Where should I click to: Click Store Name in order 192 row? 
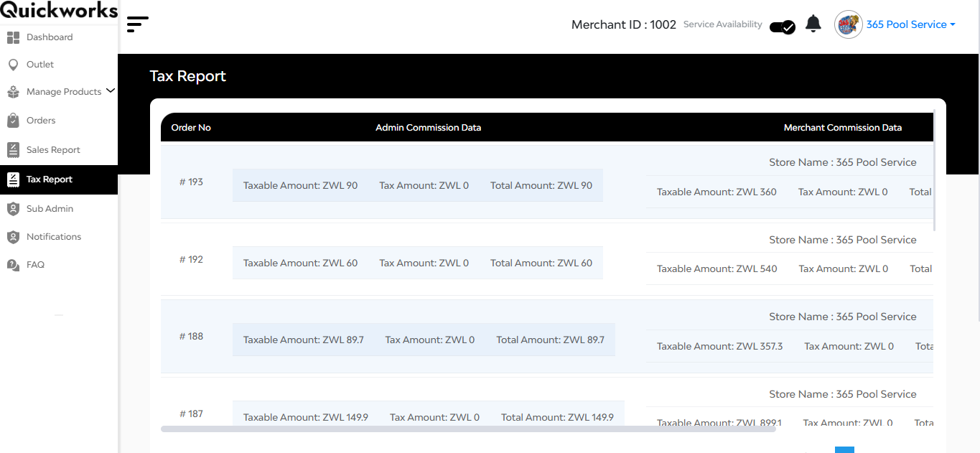click(843, 240)
